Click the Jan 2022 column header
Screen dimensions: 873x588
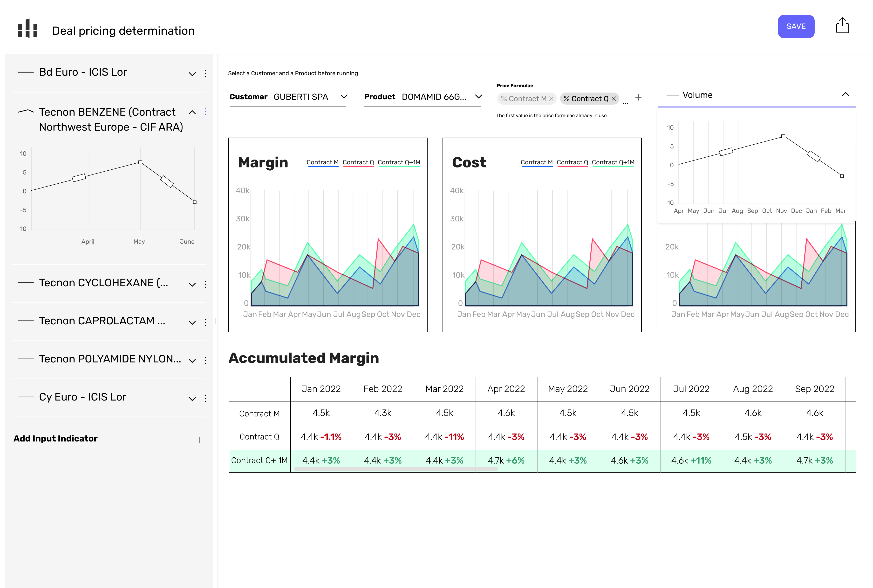click(x=321, y=389)
